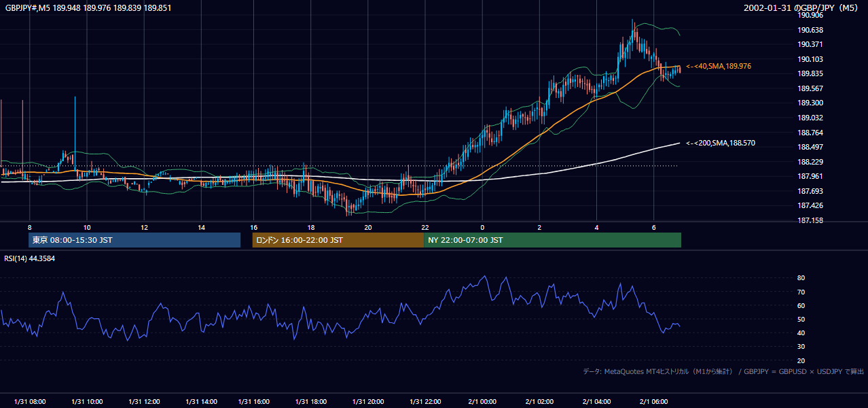
Task: Click the orange 40 SMA label 189.976
Action: [x=719, y=66]
